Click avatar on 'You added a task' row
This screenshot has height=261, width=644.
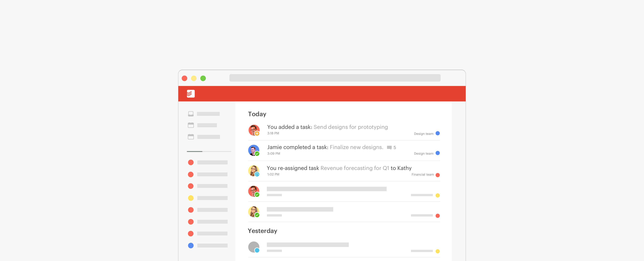254,130
